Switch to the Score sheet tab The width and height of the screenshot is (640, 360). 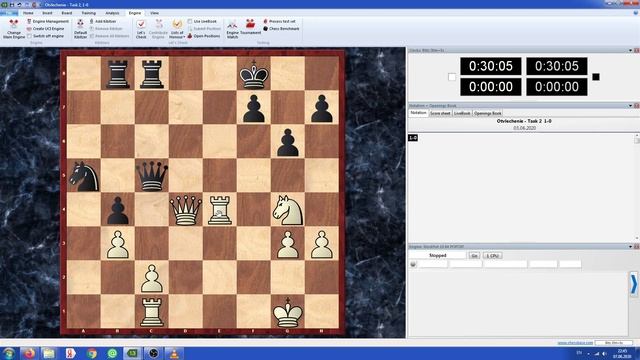tap(440, 113)
